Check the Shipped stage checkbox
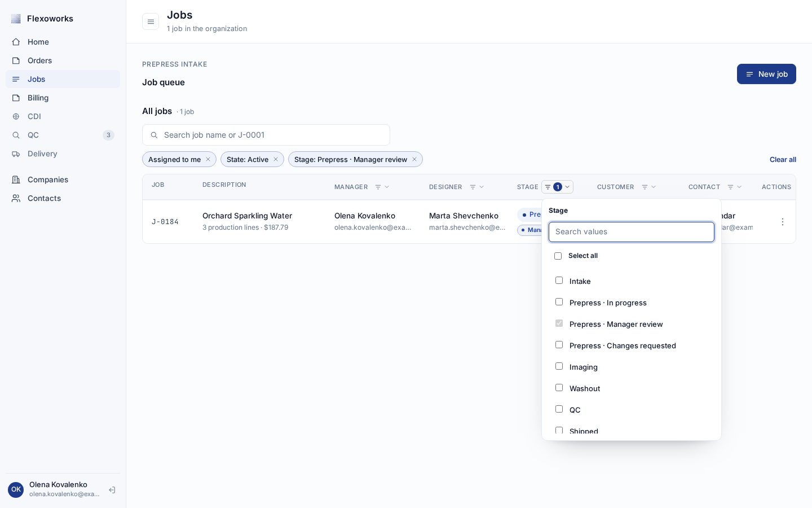This screenshot has height=508, width=812. pos(559,431)
